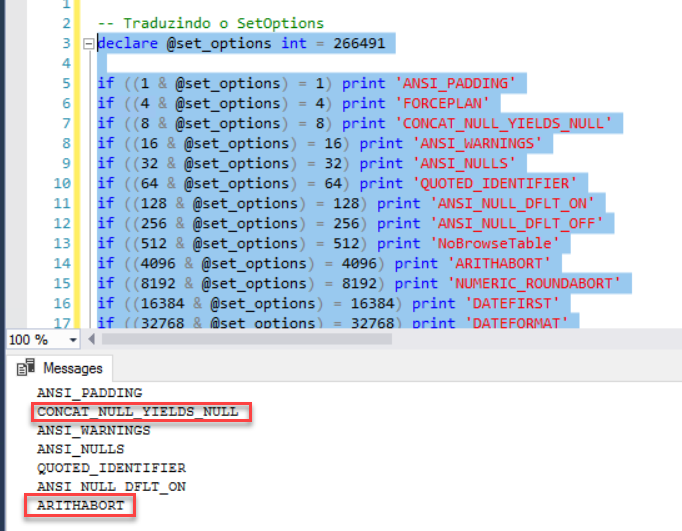Screen dimensions: 682x531
Task: Click the CONCAT_NULL_YIELDS_NULL output message
Action: coord(137,411)
